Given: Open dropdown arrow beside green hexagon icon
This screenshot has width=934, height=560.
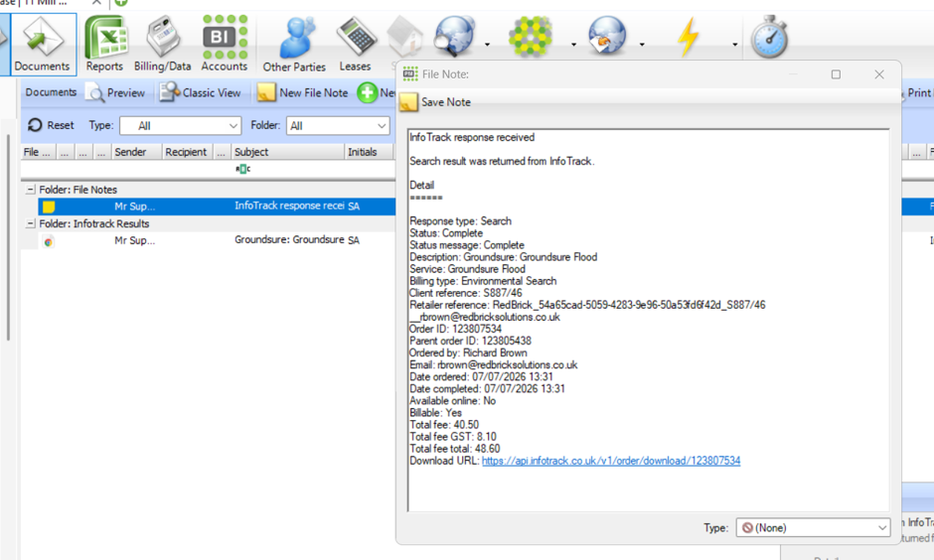Looking at the screenshot, I should point(573,45).
